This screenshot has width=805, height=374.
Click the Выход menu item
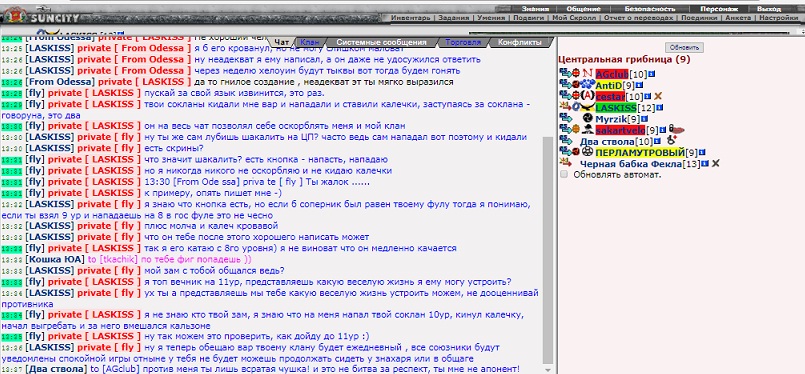(769, 9)
